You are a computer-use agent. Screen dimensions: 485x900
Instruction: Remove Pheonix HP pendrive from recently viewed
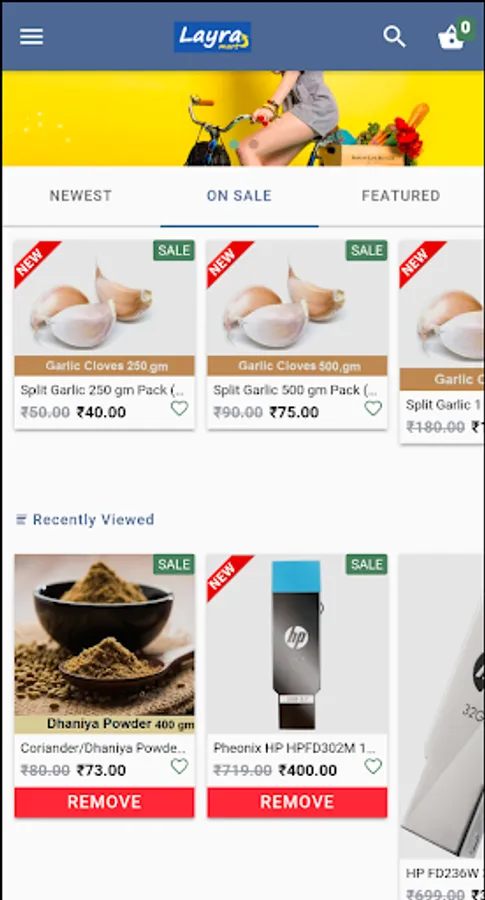[297, 802]
